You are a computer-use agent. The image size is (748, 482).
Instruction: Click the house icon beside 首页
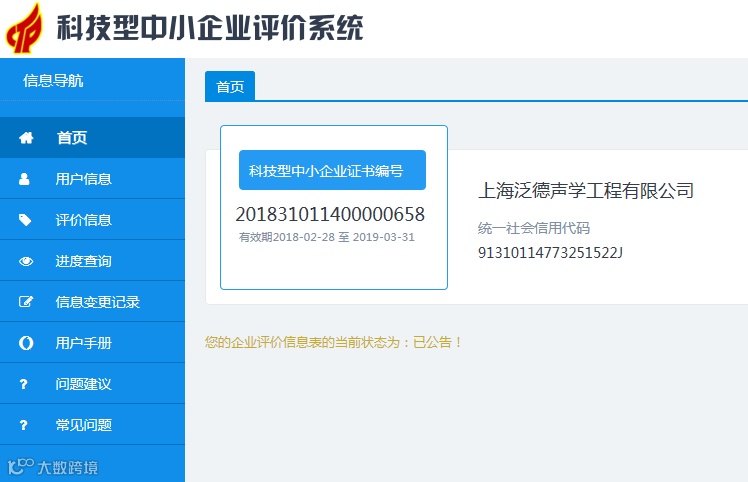pyautogui.click(x=26, y=138)
